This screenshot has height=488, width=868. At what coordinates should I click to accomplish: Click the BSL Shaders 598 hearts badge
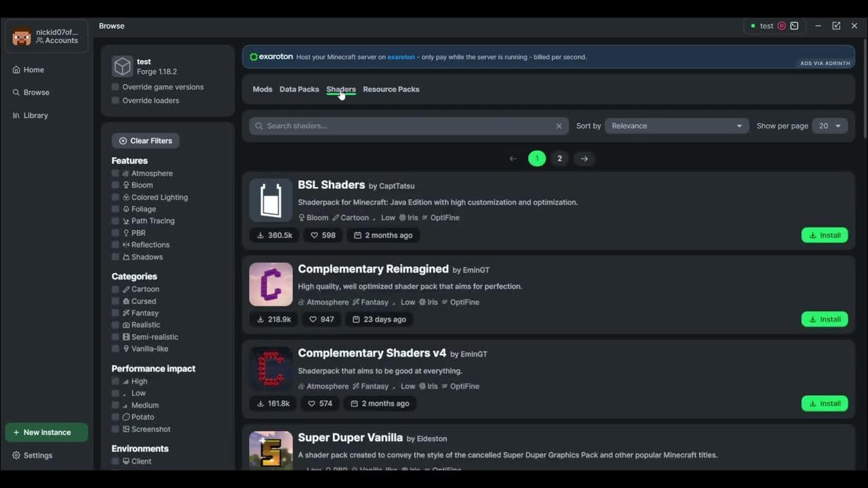click(323, 235)
